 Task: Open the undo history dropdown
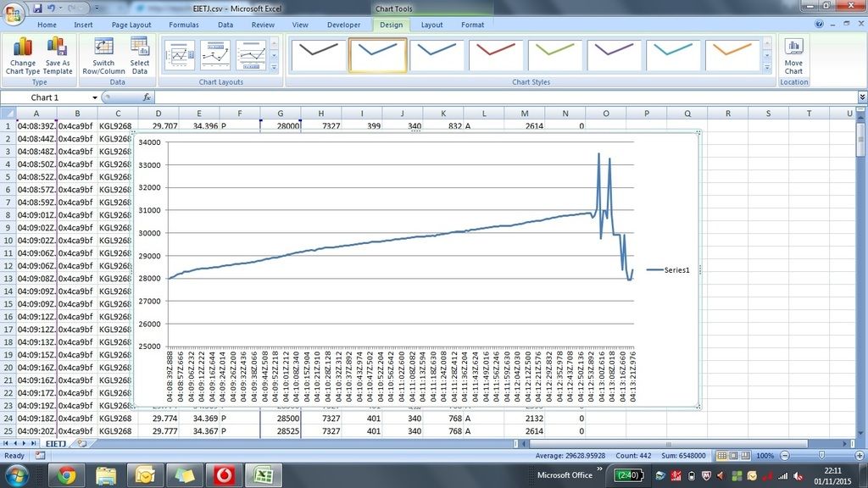[60, 8]
